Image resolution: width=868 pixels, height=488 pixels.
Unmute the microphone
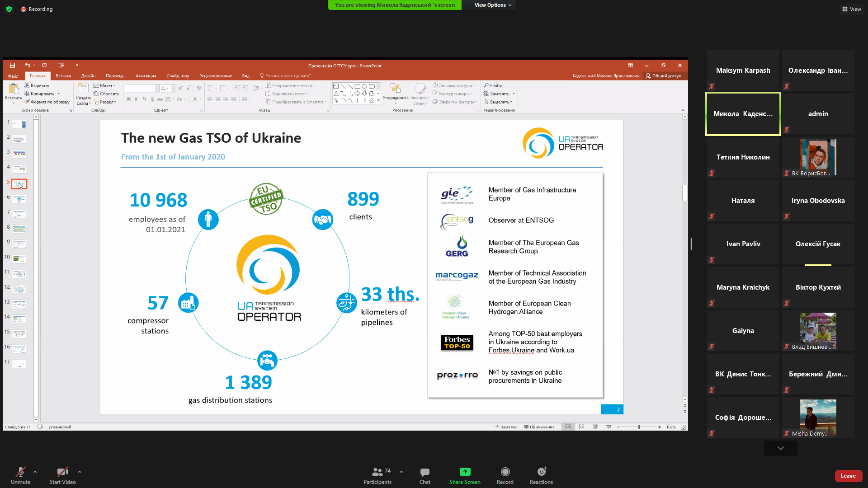click(x=20, y=472)
